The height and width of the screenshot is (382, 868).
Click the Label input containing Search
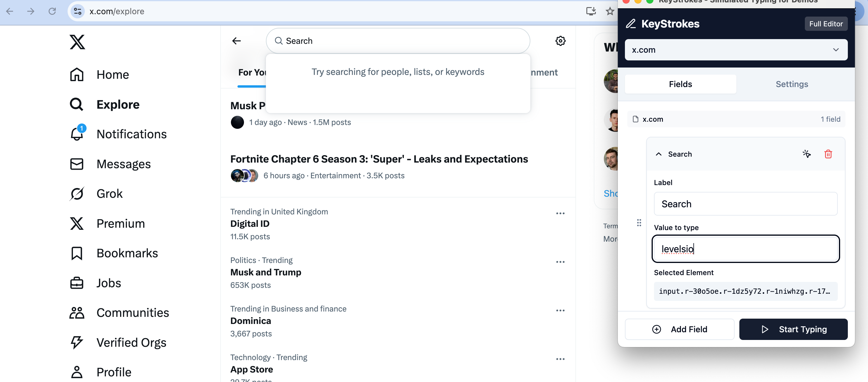tap(745, 204)
